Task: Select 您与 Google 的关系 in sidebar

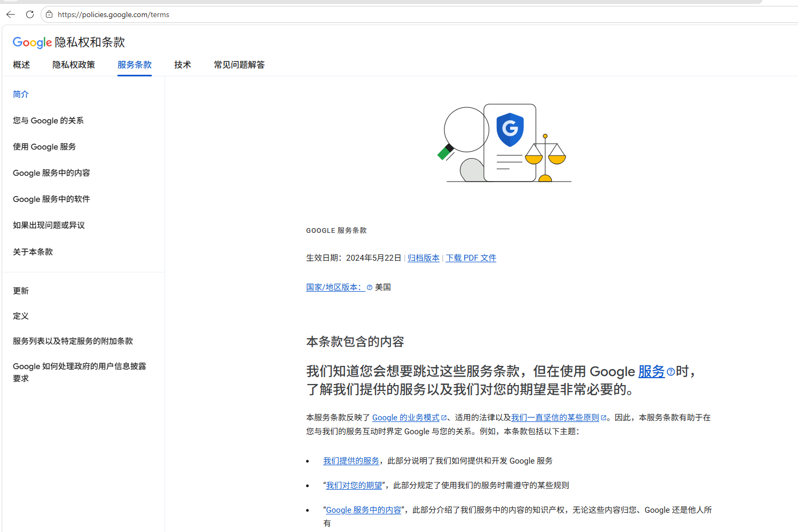Action: click(48, 121)
